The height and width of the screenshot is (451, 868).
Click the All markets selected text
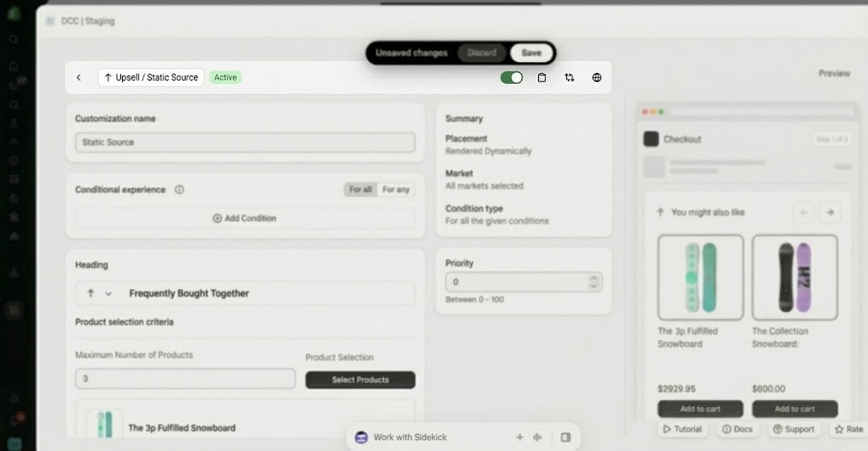point(484,186)
